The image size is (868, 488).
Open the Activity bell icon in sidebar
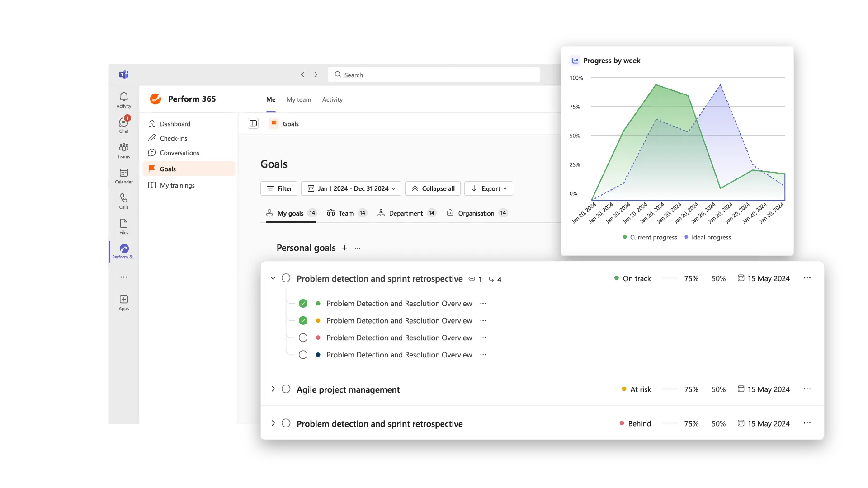[123, 100]
